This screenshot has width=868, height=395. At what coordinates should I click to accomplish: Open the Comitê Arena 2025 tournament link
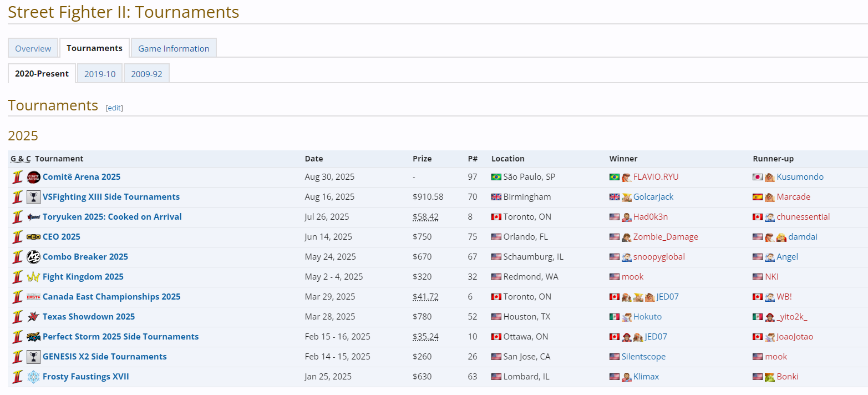82,177
